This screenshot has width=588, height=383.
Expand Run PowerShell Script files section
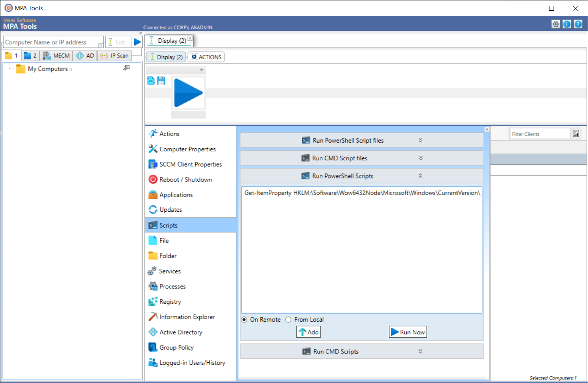coord(362,140)
